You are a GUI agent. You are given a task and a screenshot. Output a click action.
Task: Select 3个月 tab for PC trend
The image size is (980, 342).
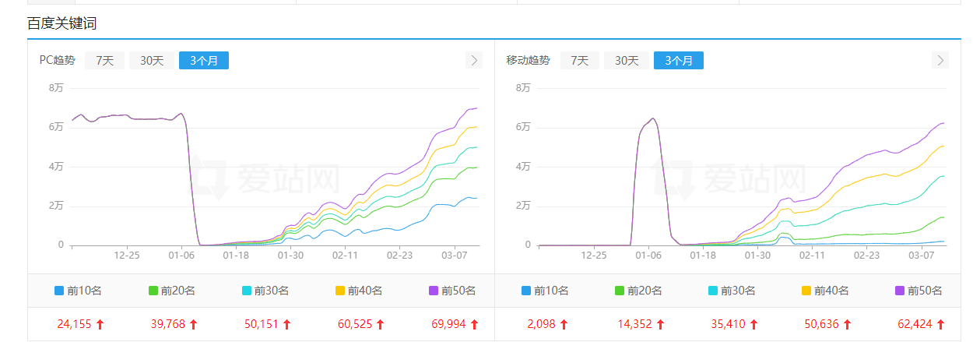[x=203, y=61]
